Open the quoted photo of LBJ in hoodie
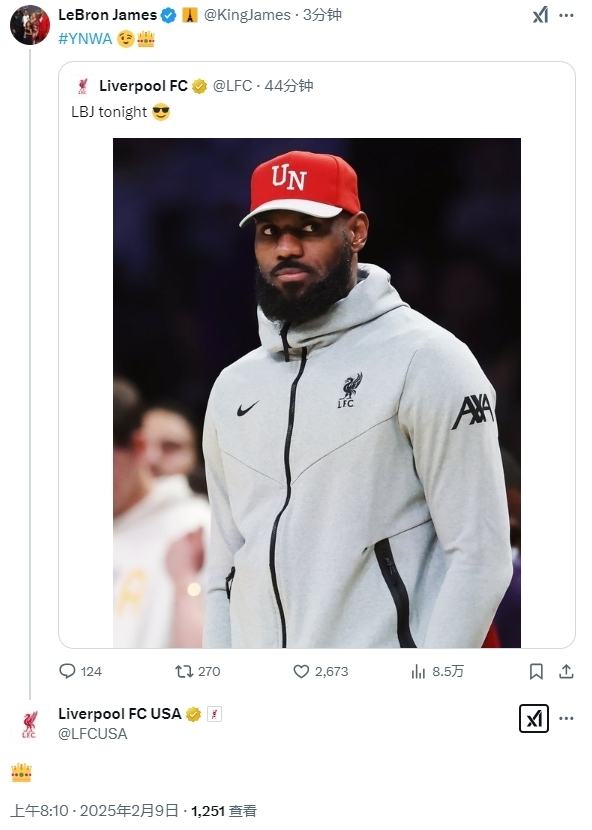Image resolution: width=592 pixels, height=830 pixels. (x=317, y=393)
